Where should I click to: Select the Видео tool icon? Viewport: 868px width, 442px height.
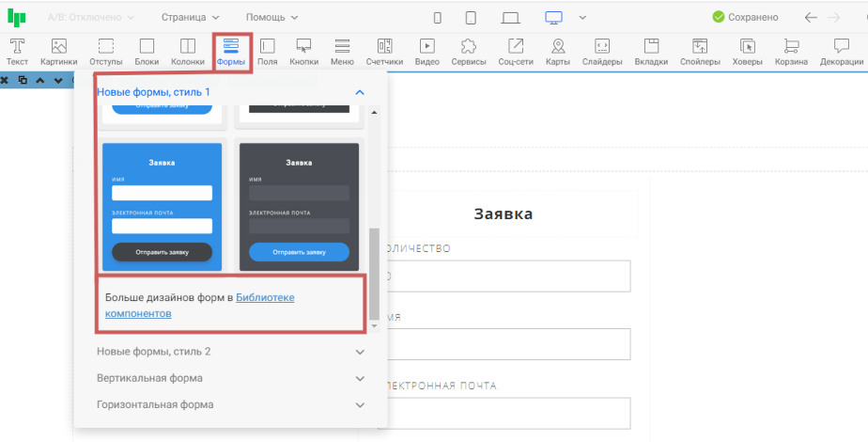[x=426, y=51]
